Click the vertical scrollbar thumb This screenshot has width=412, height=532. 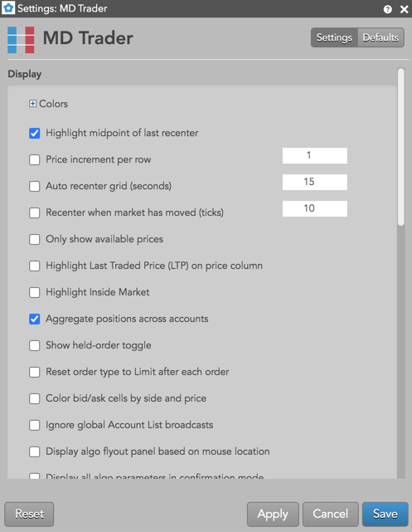click(401, 147)
